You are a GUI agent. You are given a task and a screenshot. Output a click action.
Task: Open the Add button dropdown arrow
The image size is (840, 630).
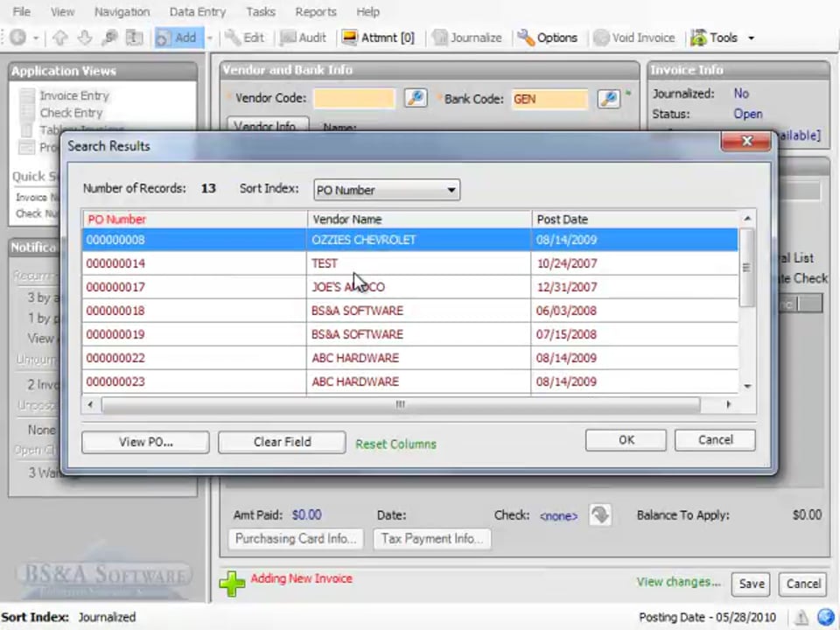click(x=210, y=38)
